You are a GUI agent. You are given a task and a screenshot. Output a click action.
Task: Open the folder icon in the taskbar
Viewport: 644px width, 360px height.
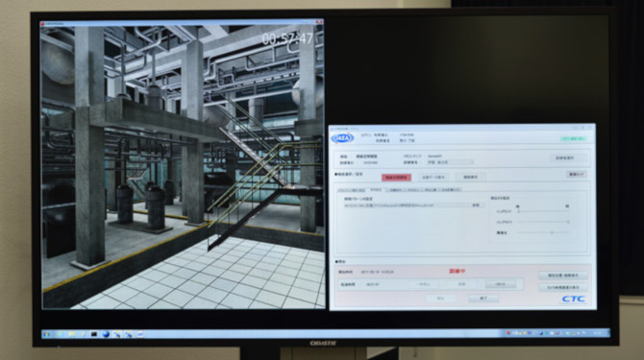pos(71,334)
